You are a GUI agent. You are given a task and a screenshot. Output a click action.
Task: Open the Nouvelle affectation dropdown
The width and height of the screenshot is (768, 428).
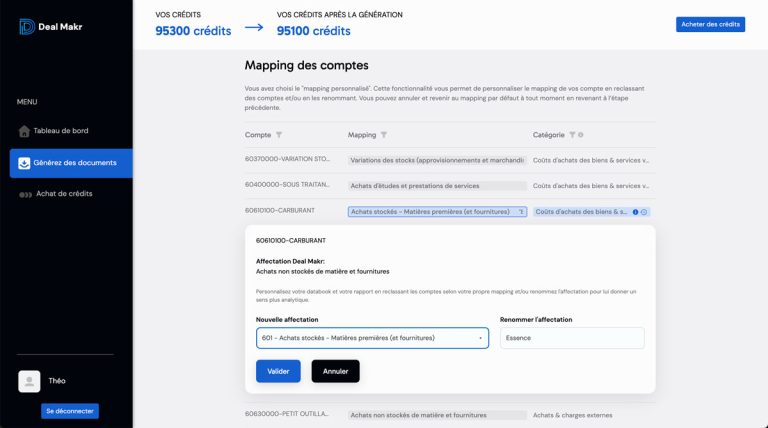[x=372, y=338]
